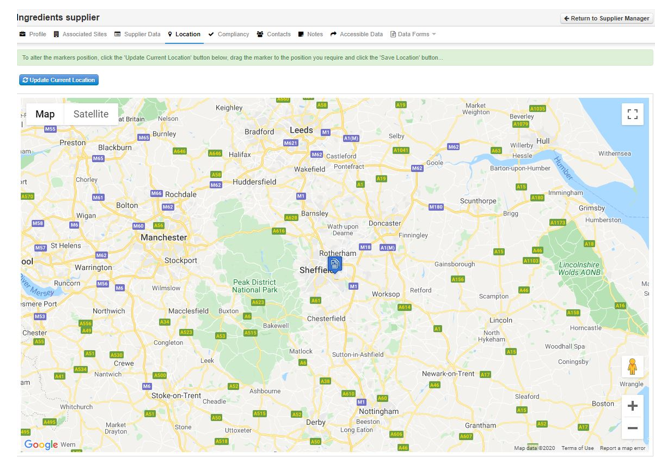Image resolution: width=670 pixels, height=462 pixels.
Task: Click the Peak District National Park label
Action: [255, 286]
